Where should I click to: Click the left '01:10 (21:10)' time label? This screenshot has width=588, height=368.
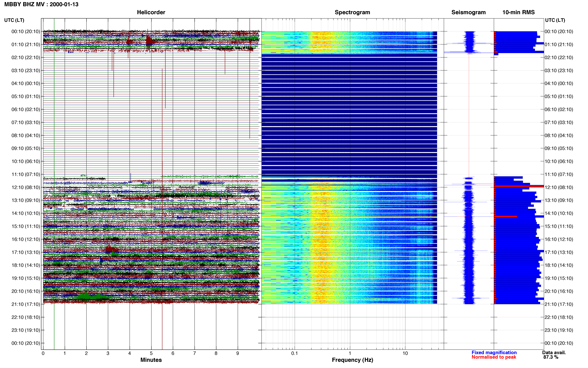click(26, 44)
